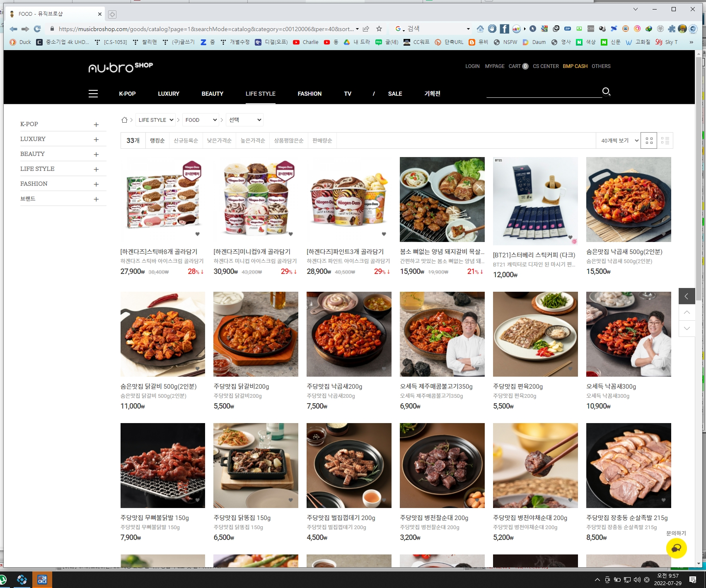Open the KakaoTalk inquiry chat button

pyautogui.click(x=676, y=548)
